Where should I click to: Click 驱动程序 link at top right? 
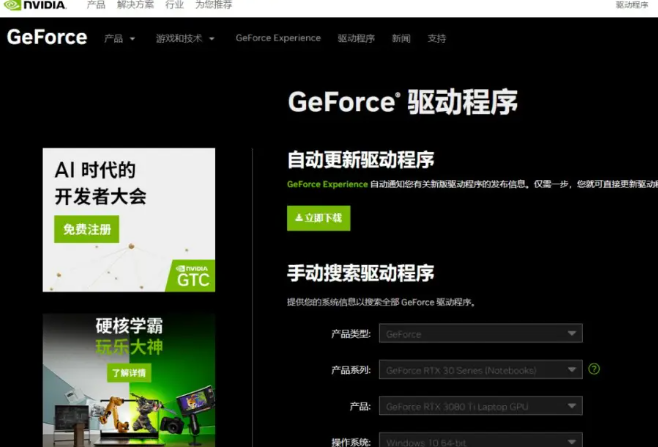click(632, 5)
